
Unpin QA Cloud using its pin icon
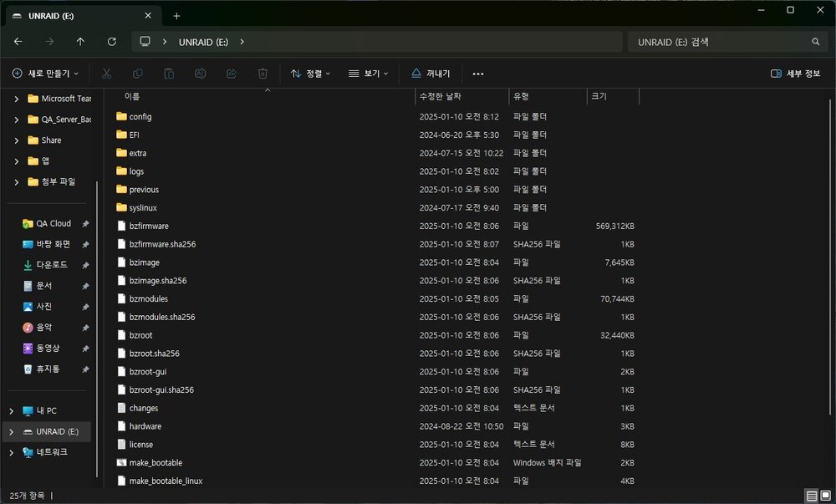coord(85,224)
